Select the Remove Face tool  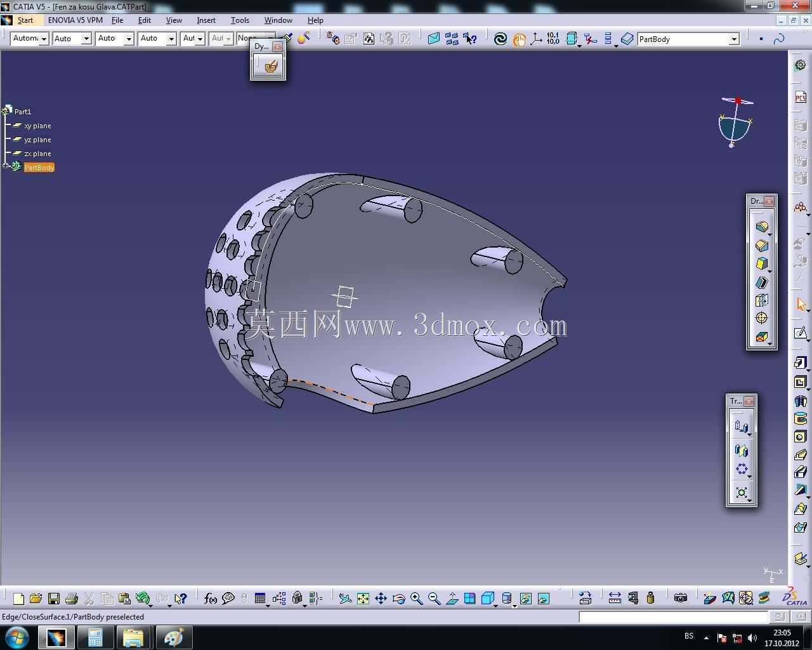point(761,336)
